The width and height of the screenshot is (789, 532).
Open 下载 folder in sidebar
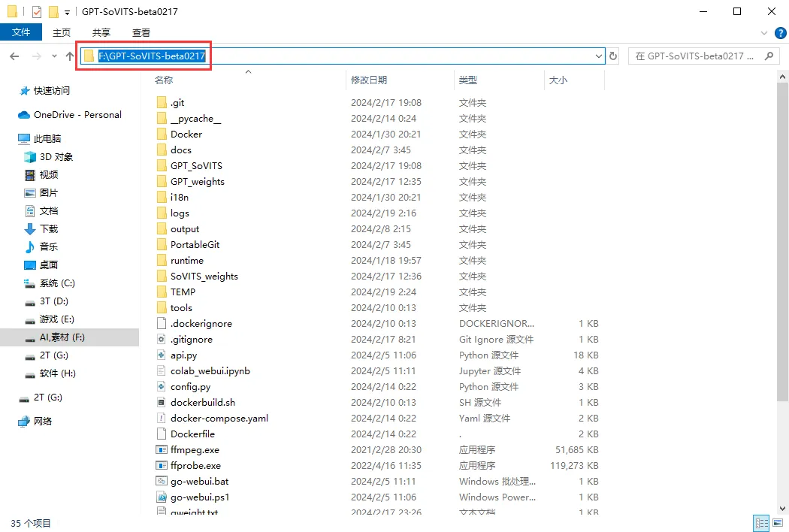41,228
